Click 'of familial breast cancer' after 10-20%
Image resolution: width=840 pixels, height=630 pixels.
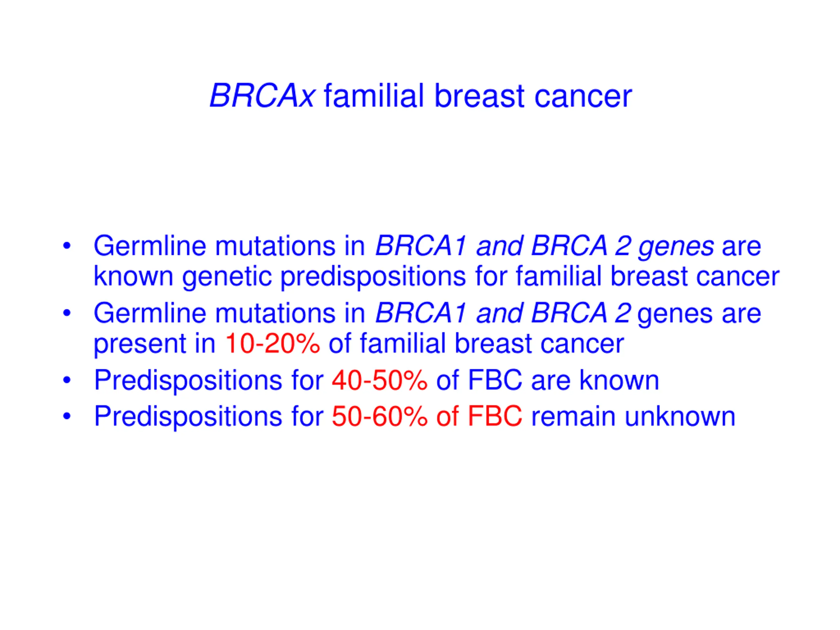(x=476, y=343)
